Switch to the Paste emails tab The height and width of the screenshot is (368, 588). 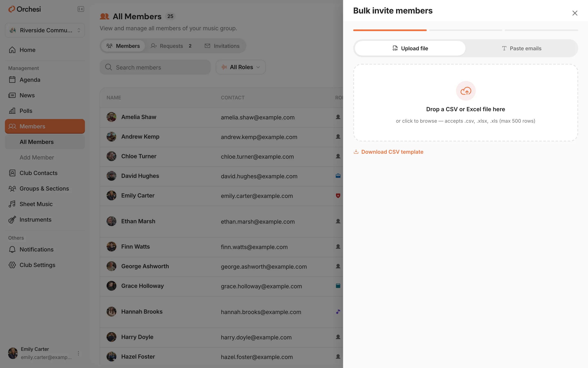(x=521, y=48)
